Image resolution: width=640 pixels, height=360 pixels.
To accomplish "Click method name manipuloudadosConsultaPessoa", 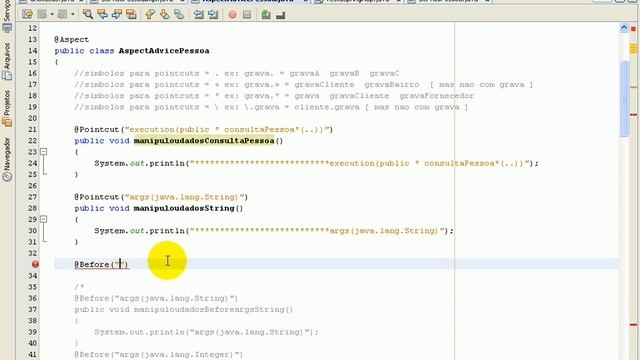I will point(204,141).
